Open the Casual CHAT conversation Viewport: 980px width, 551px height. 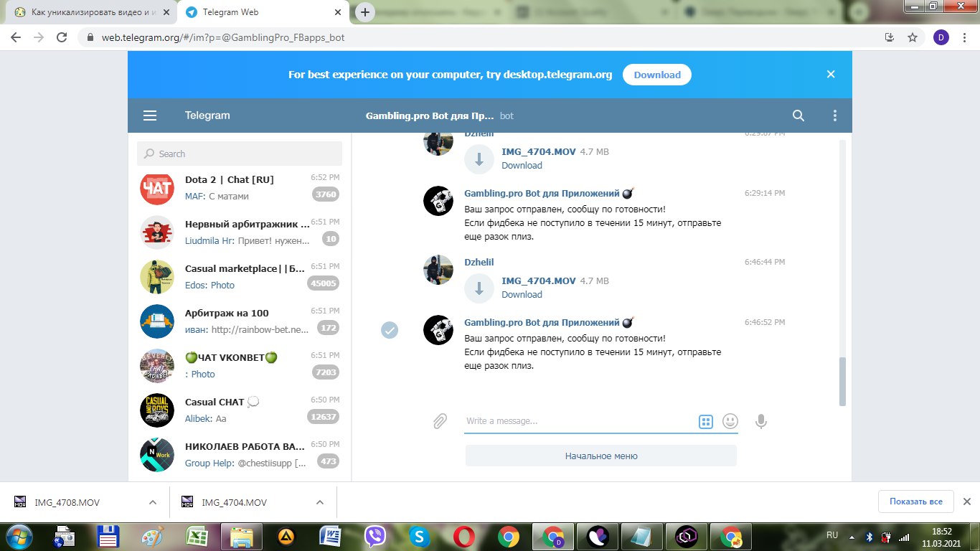click(240, 410)
